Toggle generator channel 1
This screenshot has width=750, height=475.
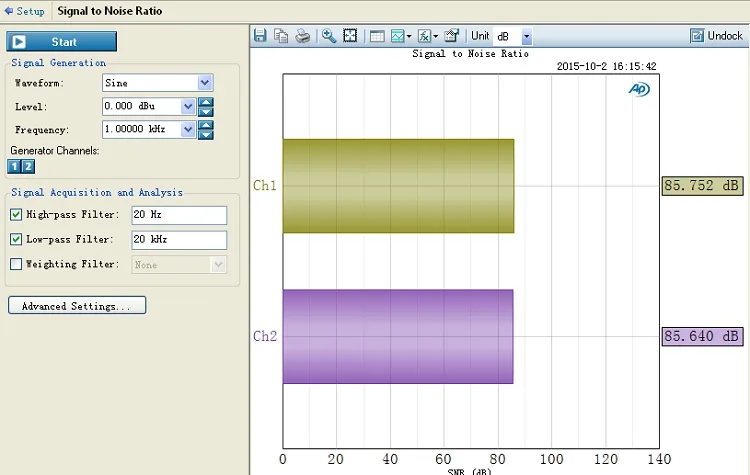[14, 166]
